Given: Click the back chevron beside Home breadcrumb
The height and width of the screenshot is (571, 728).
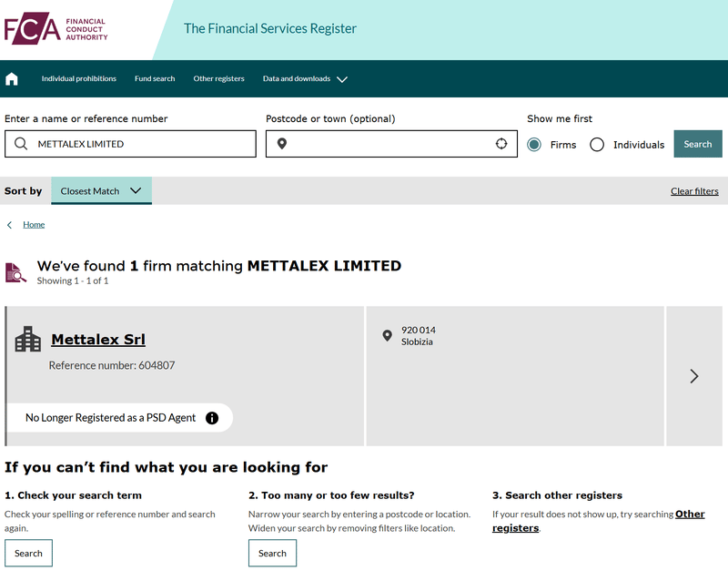Looking at the screenshot, I should (x=9, y=225).
